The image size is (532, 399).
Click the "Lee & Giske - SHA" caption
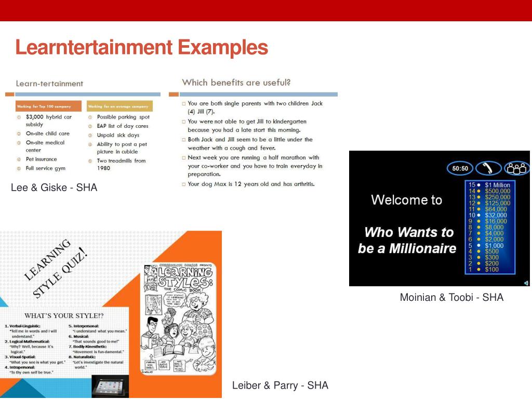(x=54, y=188)
